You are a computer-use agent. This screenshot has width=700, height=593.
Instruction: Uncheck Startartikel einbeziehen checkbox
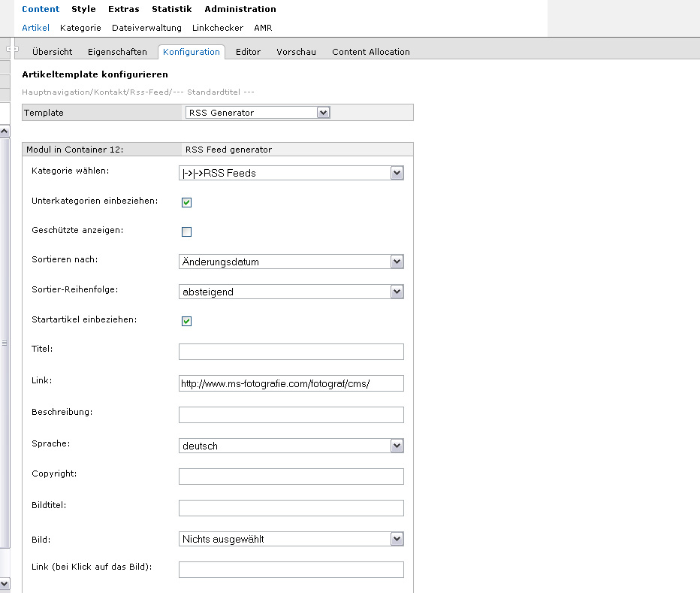pos(187,322)
